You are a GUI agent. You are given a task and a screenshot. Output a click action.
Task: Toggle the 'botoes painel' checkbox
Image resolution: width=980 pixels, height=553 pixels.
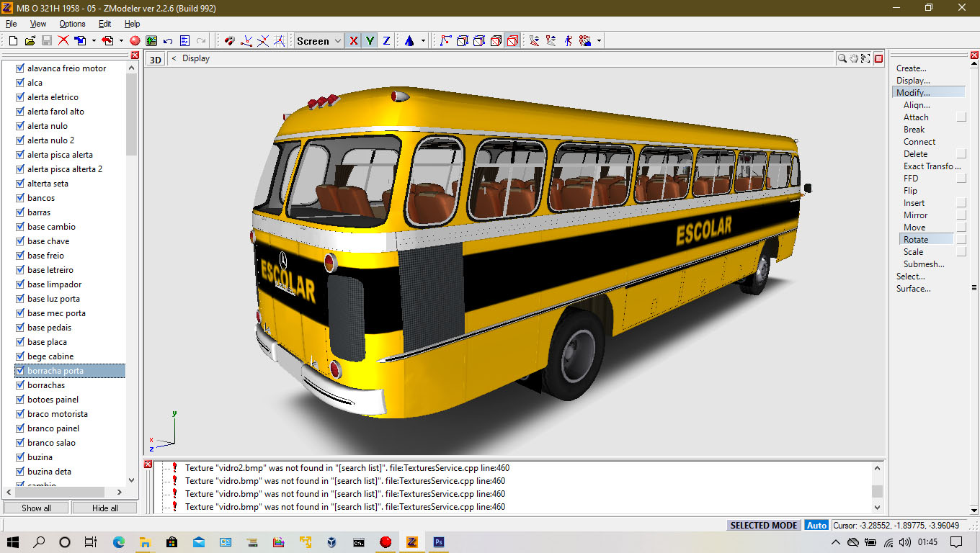point(20,400)
